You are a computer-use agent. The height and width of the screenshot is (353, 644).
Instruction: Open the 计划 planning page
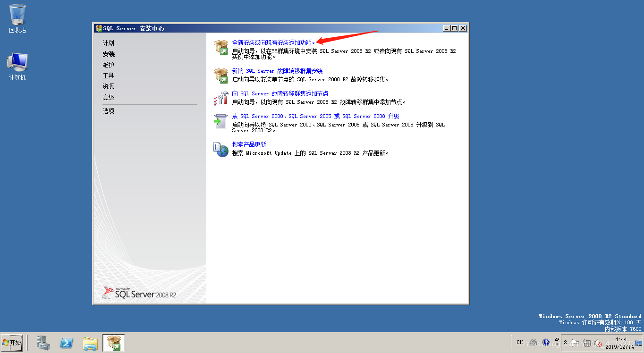[x=109, y=43]
